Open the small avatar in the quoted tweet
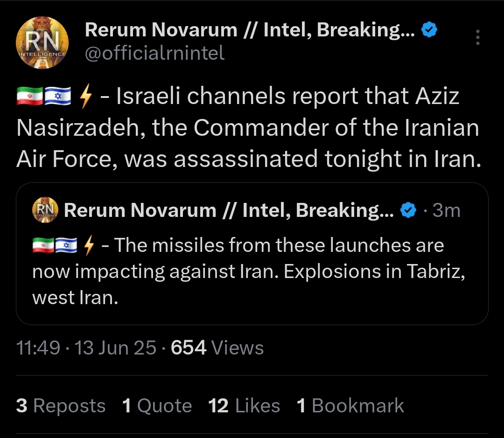 pyautogui.click(x=45, y=210)
